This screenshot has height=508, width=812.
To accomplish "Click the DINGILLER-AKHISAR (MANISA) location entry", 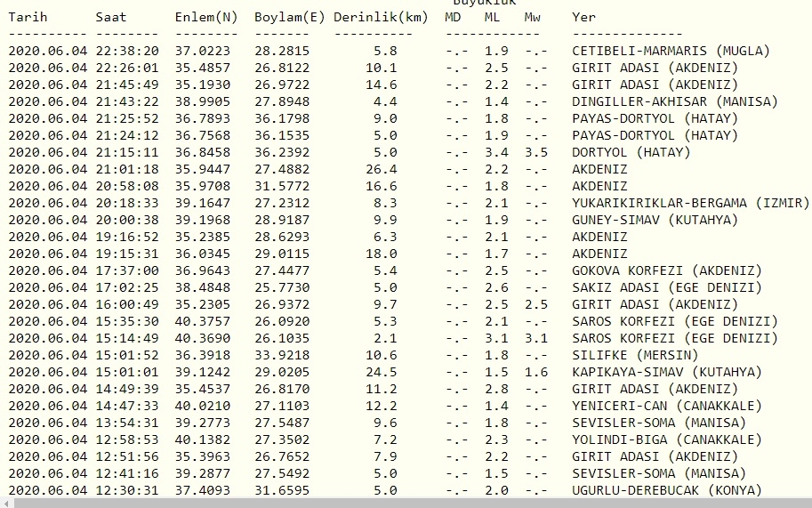I will click(674, 101).
